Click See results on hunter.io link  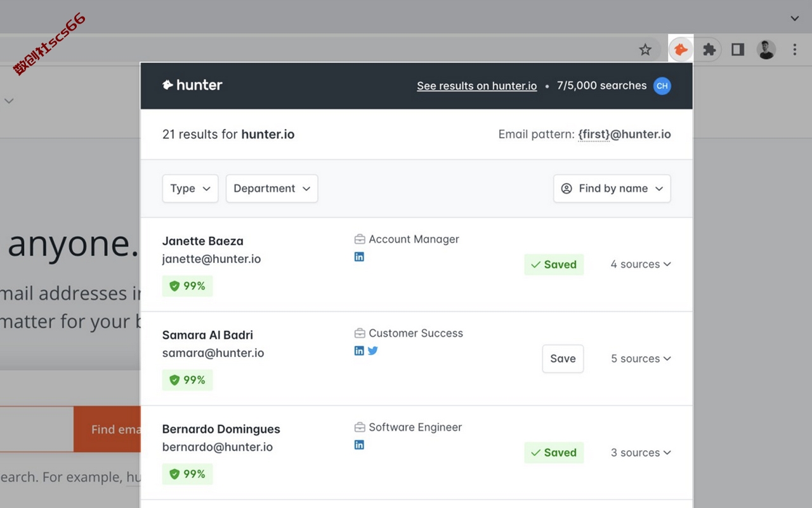coord(477,86)
